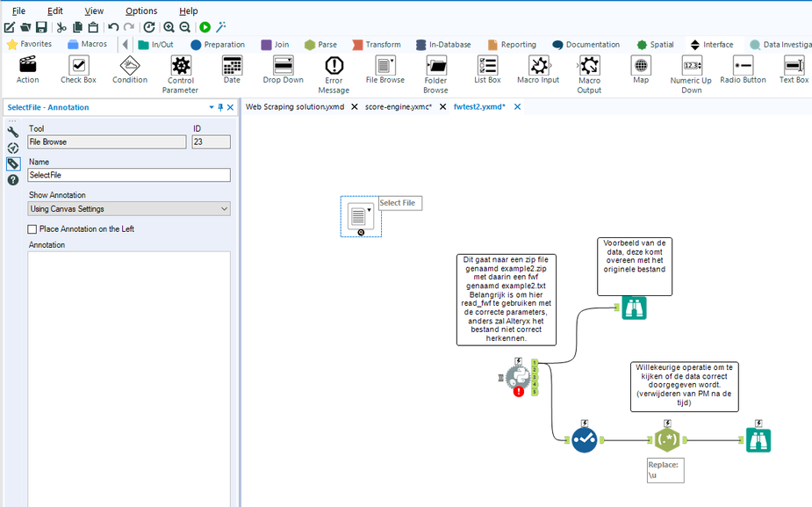Image resolution: width=812 pixels, height=507 pixels.
Task: Close the fwtest2.yxmd tab
Action: coord(517,107)
